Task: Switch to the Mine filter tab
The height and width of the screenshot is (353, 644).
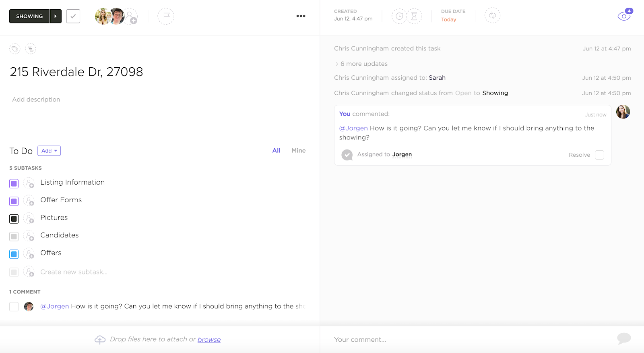Action: click(x=298, y=150)
